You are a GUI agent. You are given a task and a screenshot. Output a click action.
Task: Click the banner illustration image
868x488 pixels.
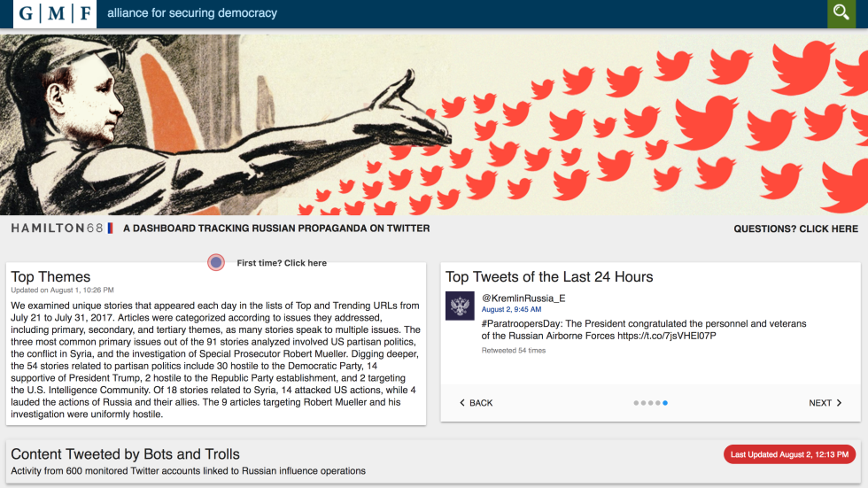(x=434, y=125)
